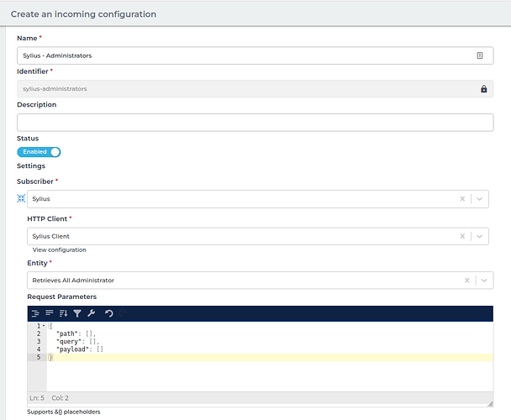Collapse the JSON object at line 1
Screen dimensions: 511x420
coord(44,326)
